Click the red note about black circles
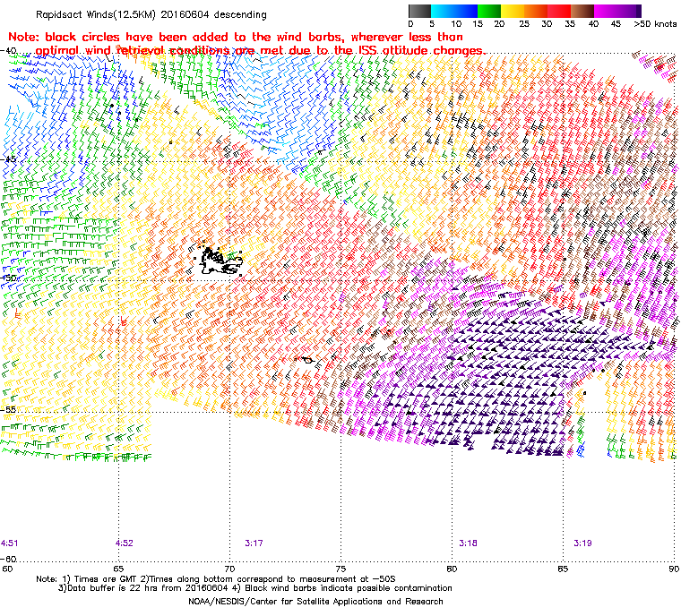The height and width of the screenshot is (616, 681). coord(246,43)
